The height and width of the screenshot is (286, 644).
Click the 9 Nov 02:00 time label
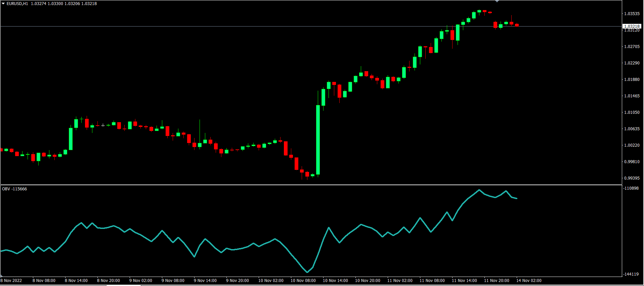click(x=141, y=281)
